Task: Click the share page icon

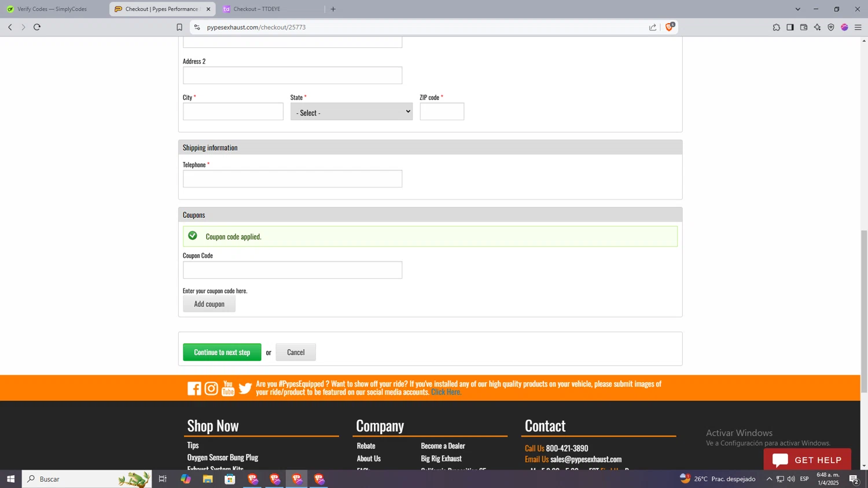Action: click(x=653, y=27)
